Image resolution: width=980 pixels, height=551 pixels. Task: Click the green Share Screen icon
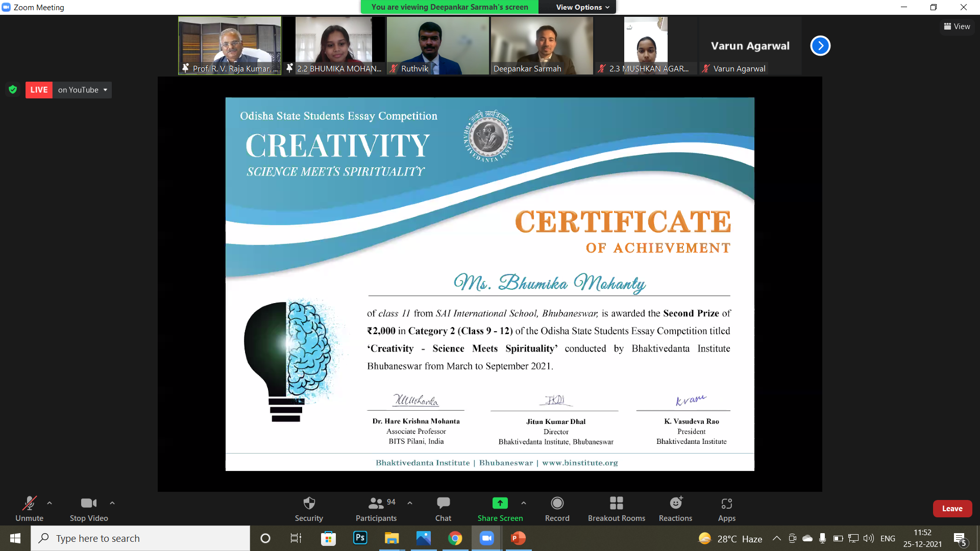500,504
